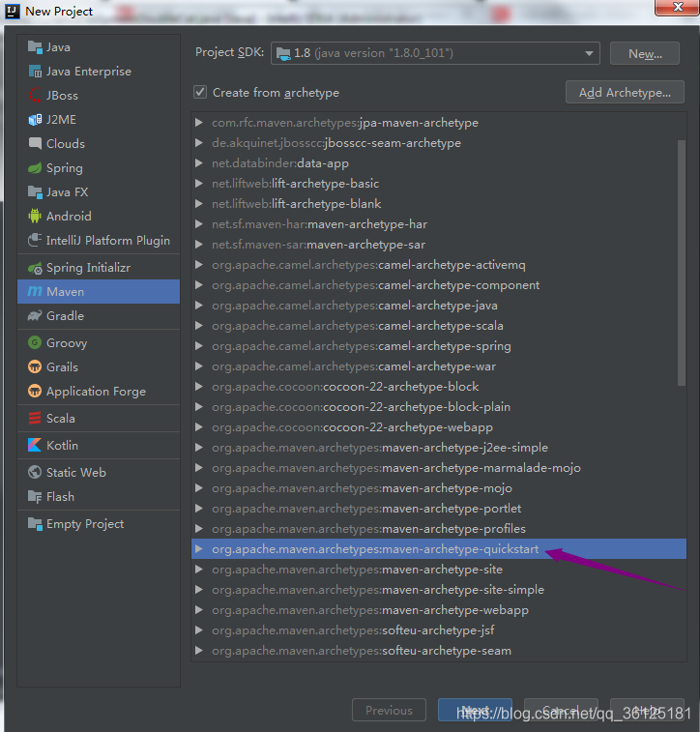Pick the Application Forge icon

click(35, 391)
